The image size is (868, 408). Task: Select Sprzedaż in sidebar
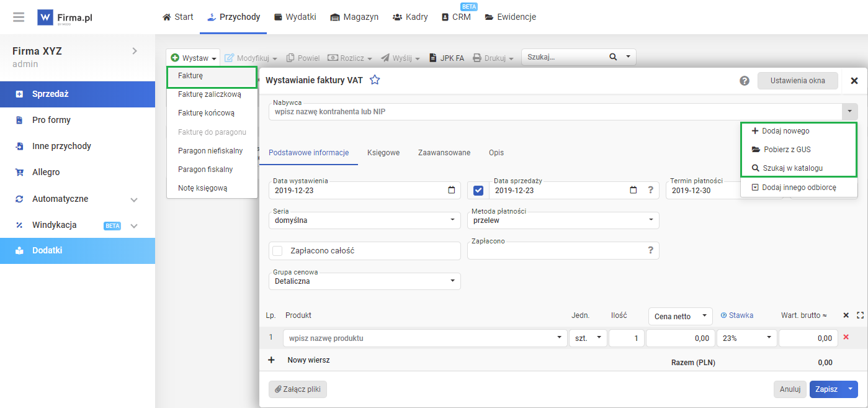(78, 94)
